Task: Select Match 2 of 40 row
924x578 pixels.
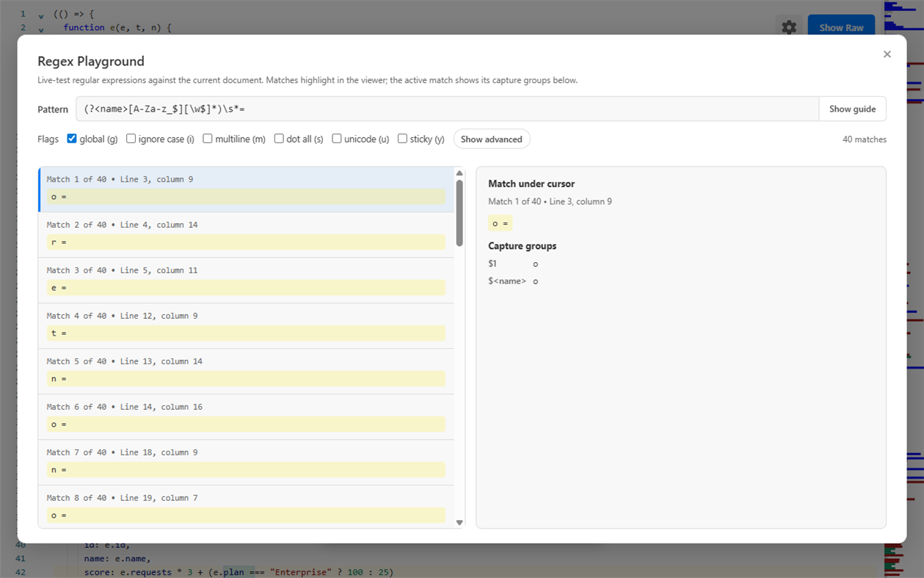Action: [x=246, y=235]
